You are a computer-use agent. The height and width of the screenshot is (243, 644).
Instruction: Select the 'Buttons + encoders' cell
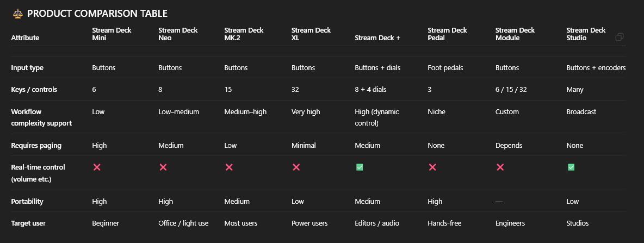point(596,68)
